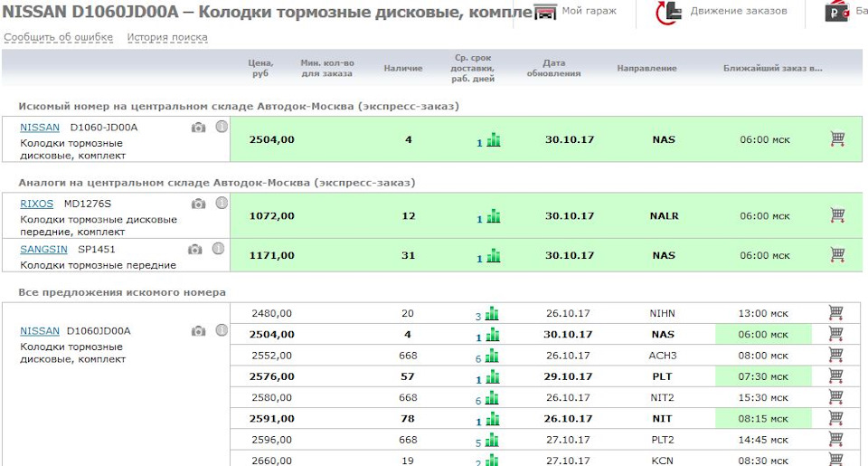868x466 pixels.
Task: View delivery statistics chart for SANGSIN row
Action: click(x=494, y=256)
